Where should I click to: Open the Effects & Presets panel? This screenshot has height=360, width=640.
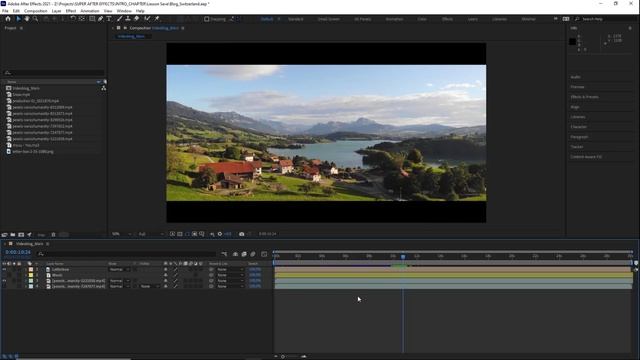click(584, 97)
